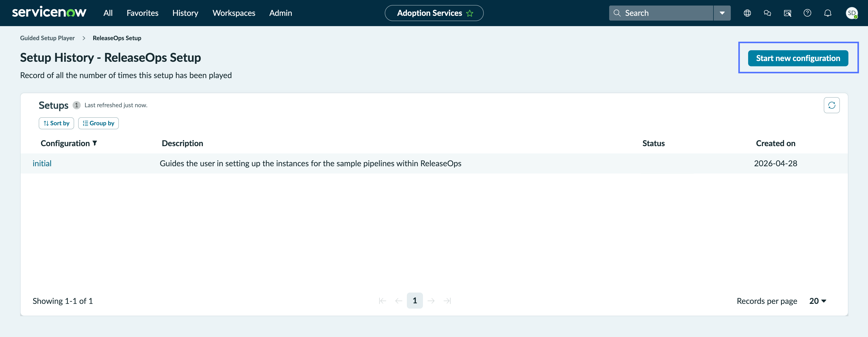
Task: Open the SD user avatar menu
Action: (x=851, y=13)
